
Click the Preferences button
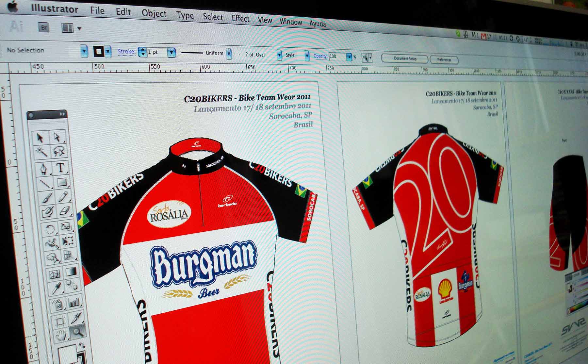pyautogui.click(x=444, y=60)
